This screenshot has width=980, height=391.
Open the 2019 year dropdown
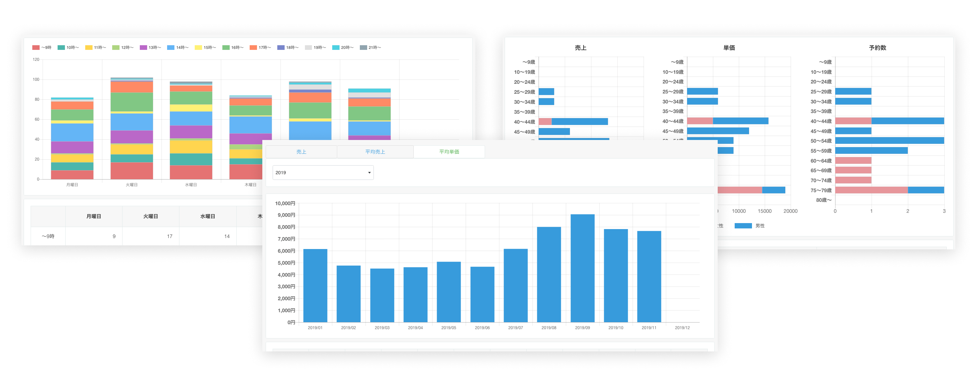pyautogui.click(x=323, y=173)
